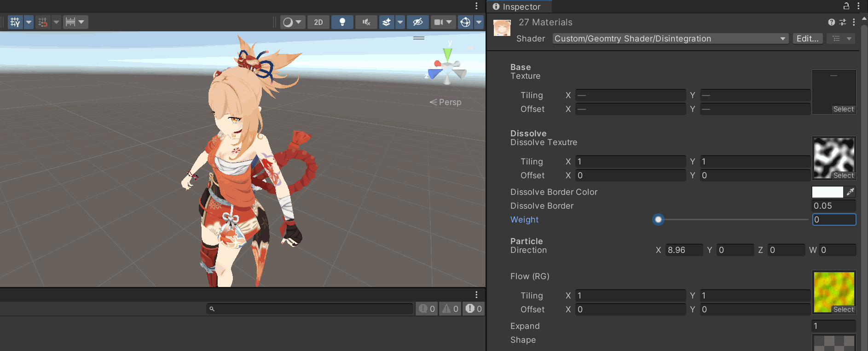The image size is (868, 351).
Task: Click Particle Direction X field
Action: 684,250
